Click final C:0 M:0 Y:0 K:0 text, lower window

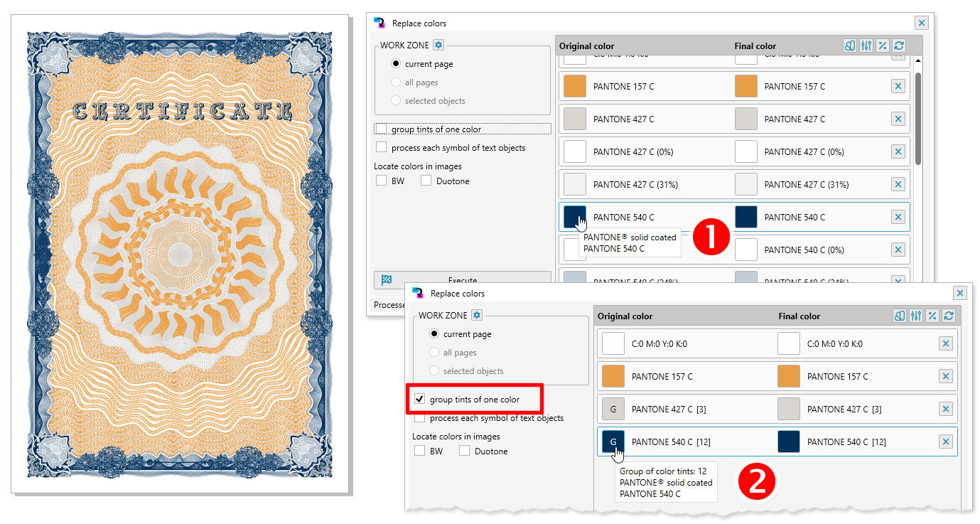pyautogui.click(x=835, y=343)
